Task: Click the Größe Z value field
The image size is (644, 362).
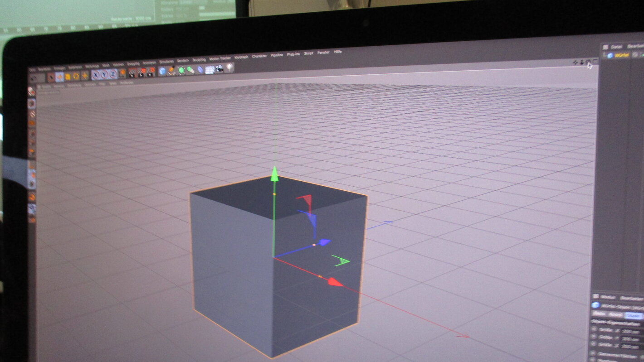Action: [x=632, y=346]
